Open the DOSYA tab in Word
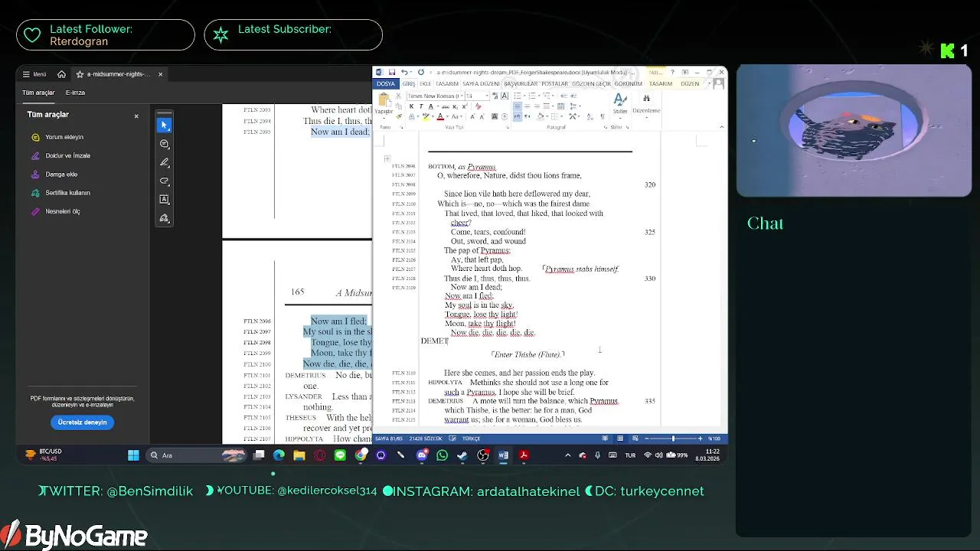Image resolution: width=980 pixels, height=551 pixels. coord(386,83)
